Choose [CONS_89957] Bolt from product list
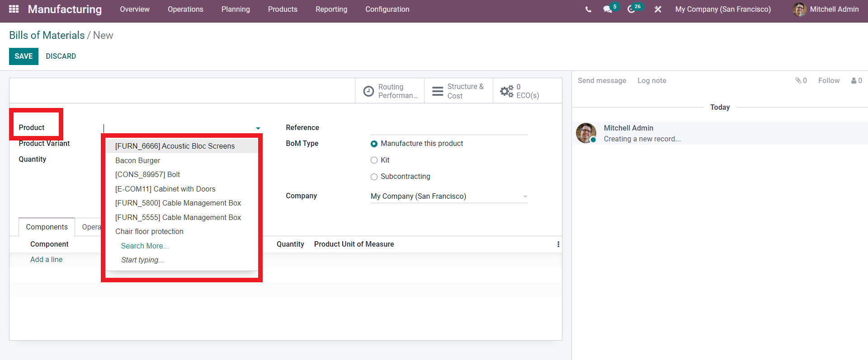Image resolution: width=868 pixels, height=360 pixels. pyautogui.click(x=181, y=174)
